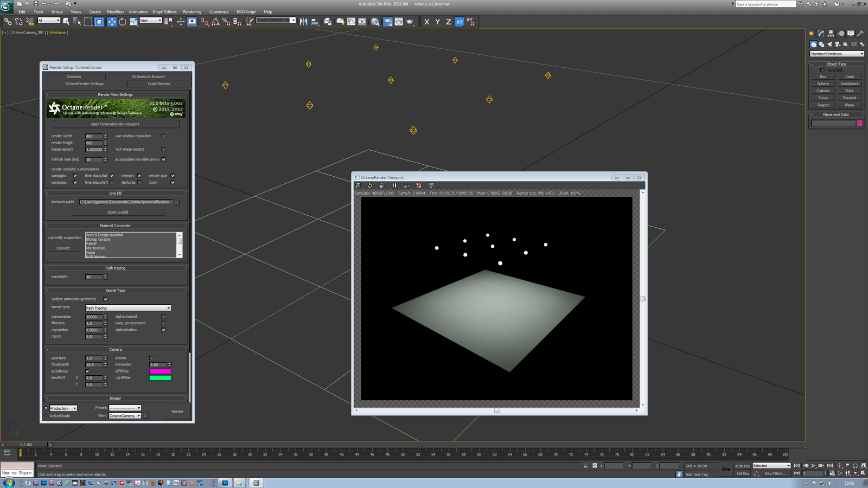Pick the green rightFilter color swatch
Viewport: 868px width, 488px height.
pyautogui.click(x=160, y=378)
